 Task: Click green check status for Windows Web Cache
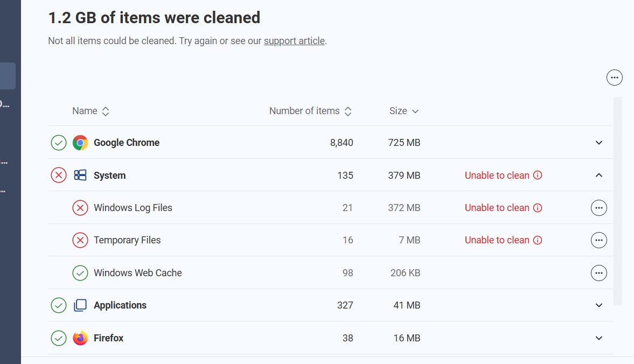[80, 273]
